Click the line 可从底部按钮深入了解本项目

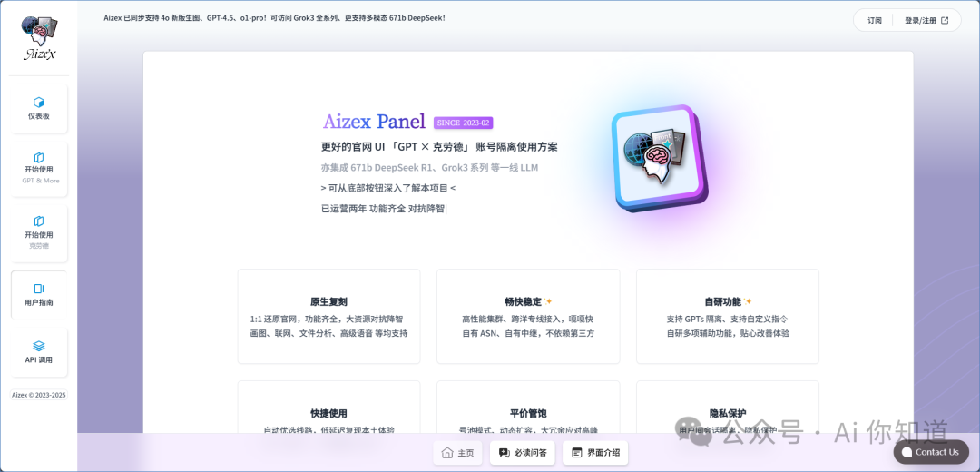(388, 188)
